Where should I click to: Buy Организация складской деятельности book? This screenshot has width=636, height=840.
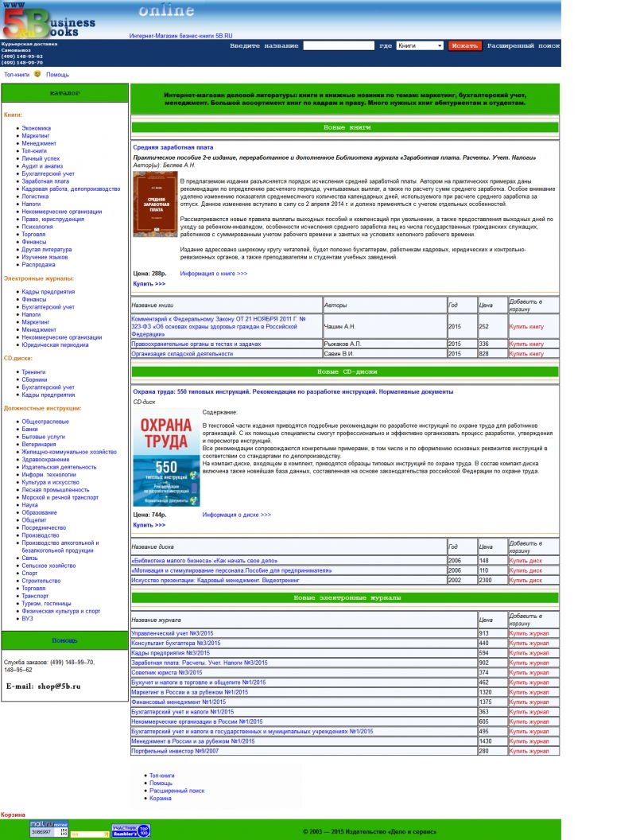[526, 353]
